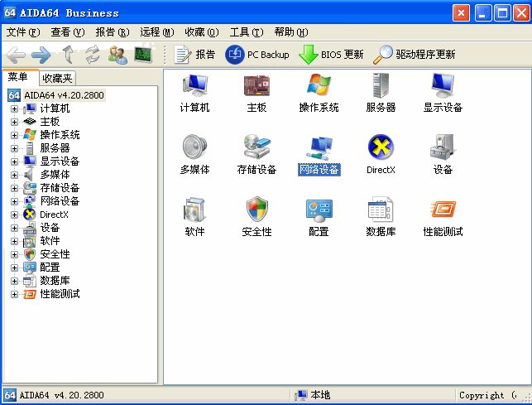
Task: Expand the 显示设备 tree node
Action: click(x=14, y=162)
